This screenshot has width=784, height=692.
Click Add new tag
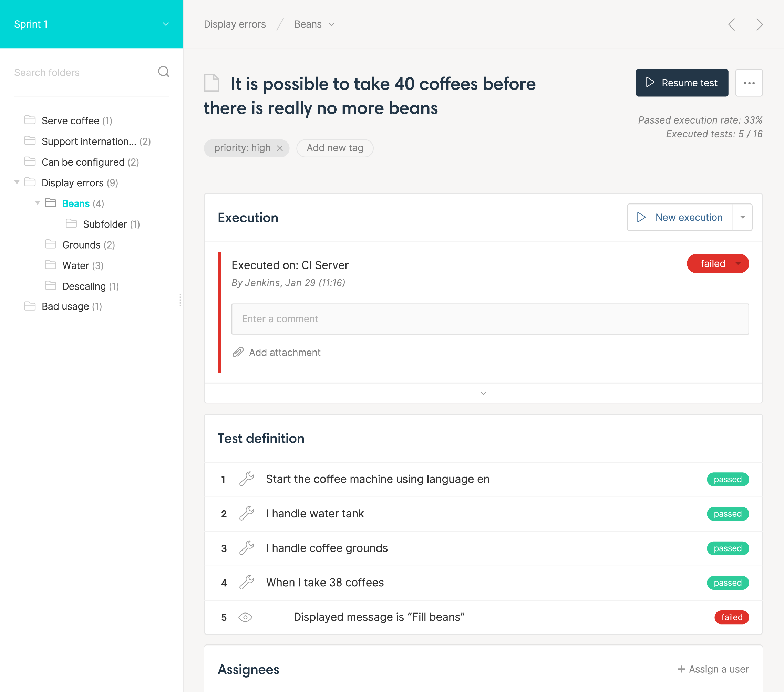335,148
